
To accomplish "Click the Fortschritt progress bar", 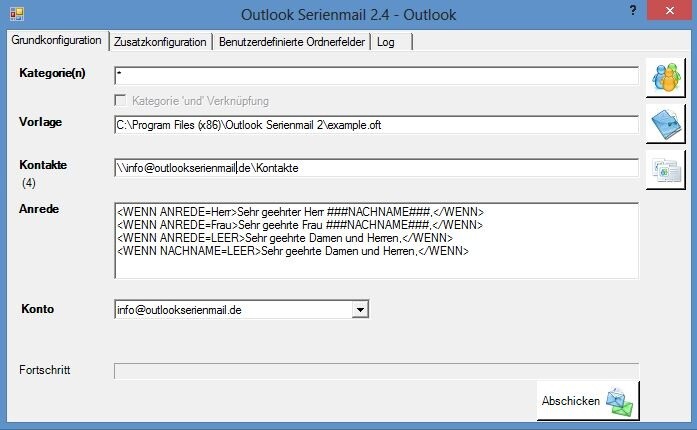I will click(377, 371).
